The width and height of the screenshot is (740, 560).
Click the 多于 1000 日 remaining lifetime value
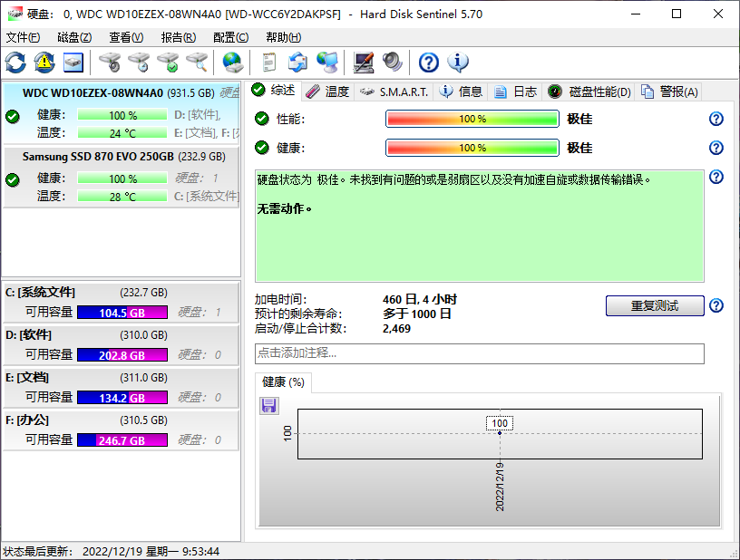pyautogui.click(x=417, y=314)
